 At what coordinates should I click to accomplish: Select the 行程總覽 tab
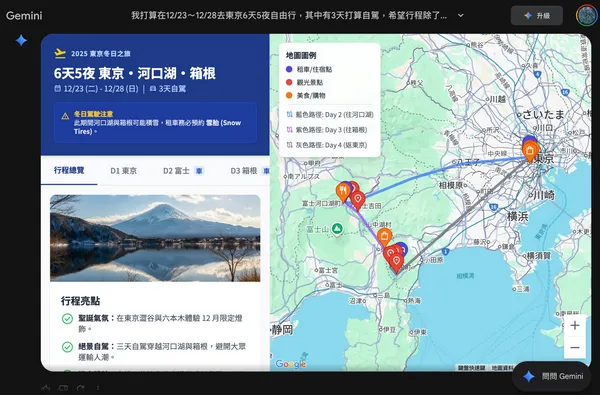69,170
